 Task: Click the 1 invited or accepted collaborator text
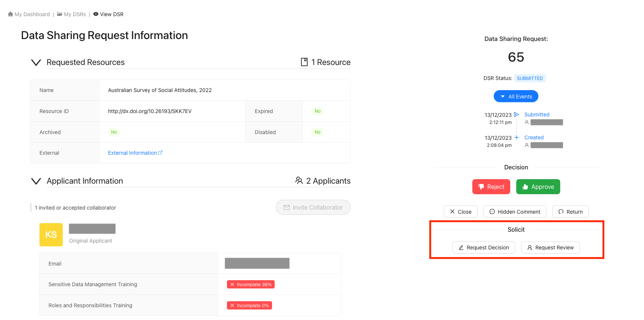point(76,208)
